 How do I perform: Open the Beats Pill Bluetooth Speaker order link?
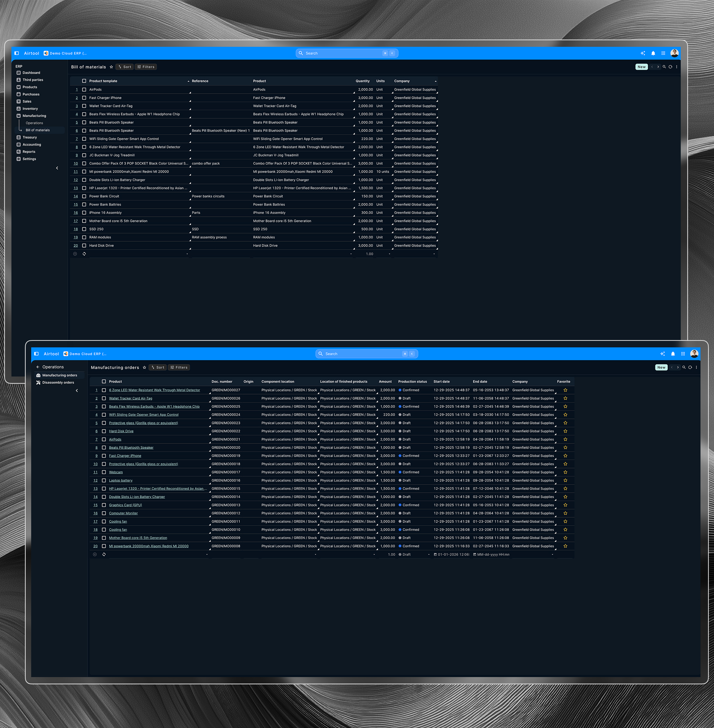[x=131, y=448]
